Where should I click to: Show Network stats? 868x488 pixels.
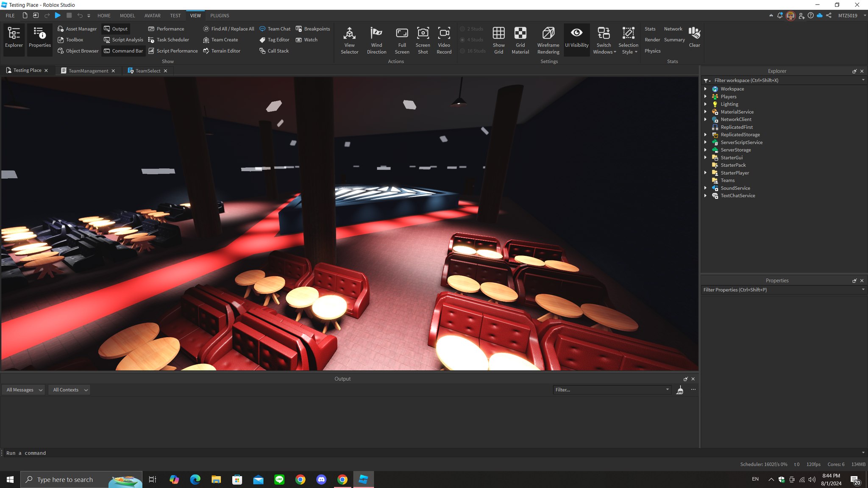tap(673, 29)
